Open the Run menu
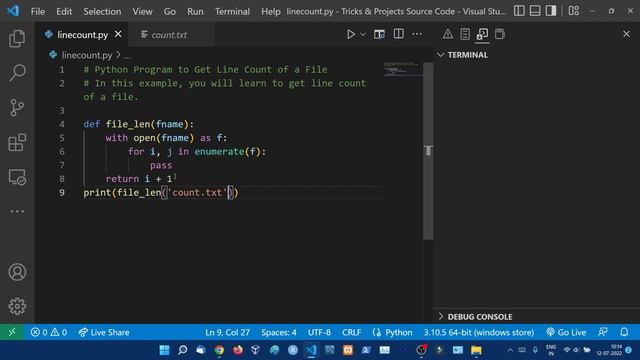The image size is (640, 360). click(195, 11)
